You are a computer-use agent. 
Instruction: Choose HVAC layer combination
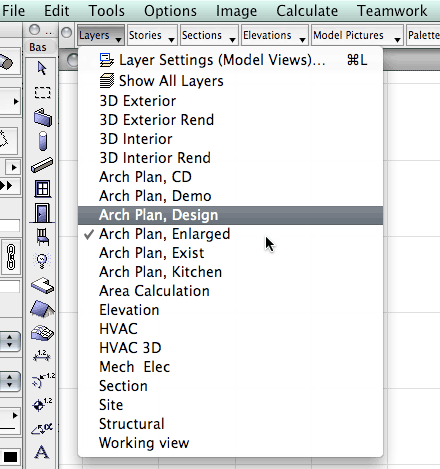point(230,329)
